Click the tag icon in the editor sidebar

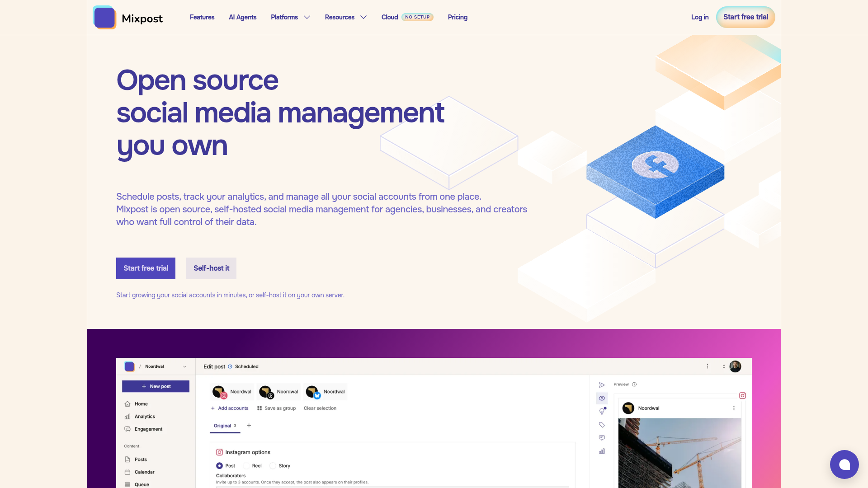[x=602, y=425]
